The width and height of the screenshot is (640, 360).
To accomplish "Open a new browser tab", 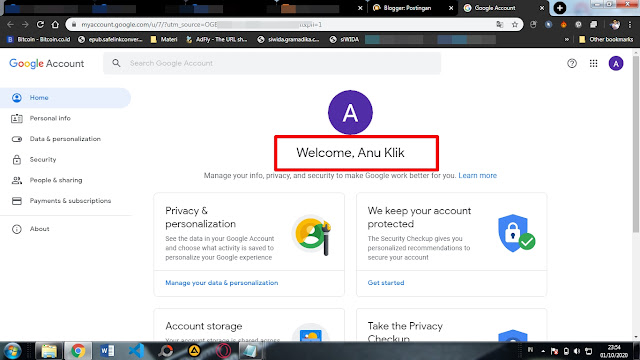I will coord(560,8).
